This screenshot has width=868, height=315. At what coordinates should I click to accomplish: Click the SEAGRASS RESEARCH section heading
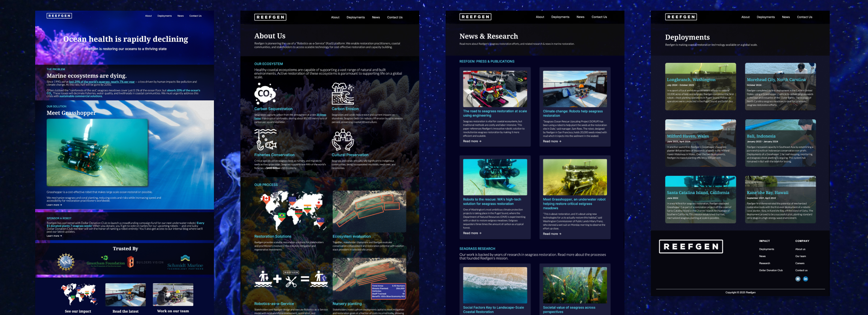[x=477, y=249]
